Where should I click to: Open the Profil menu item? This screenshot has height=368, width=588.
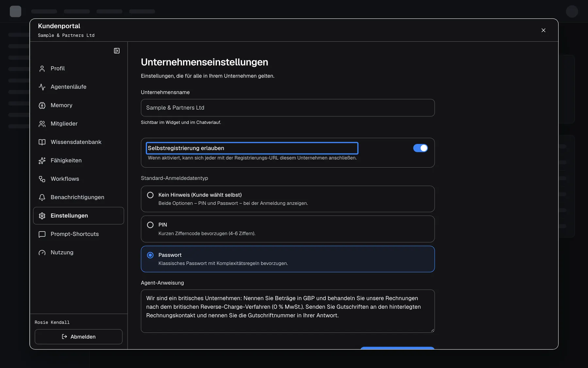[x=78, y=68]
